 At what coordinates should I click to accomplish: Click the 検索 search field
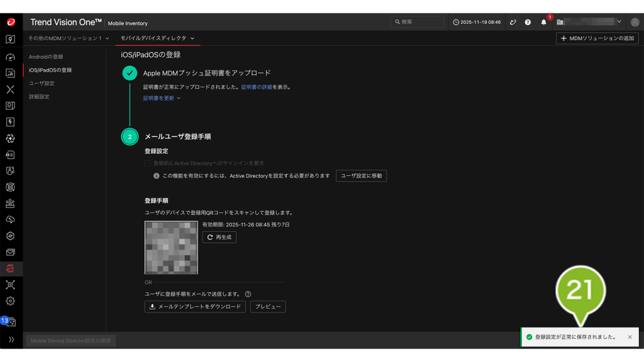[x=417, y=22]
